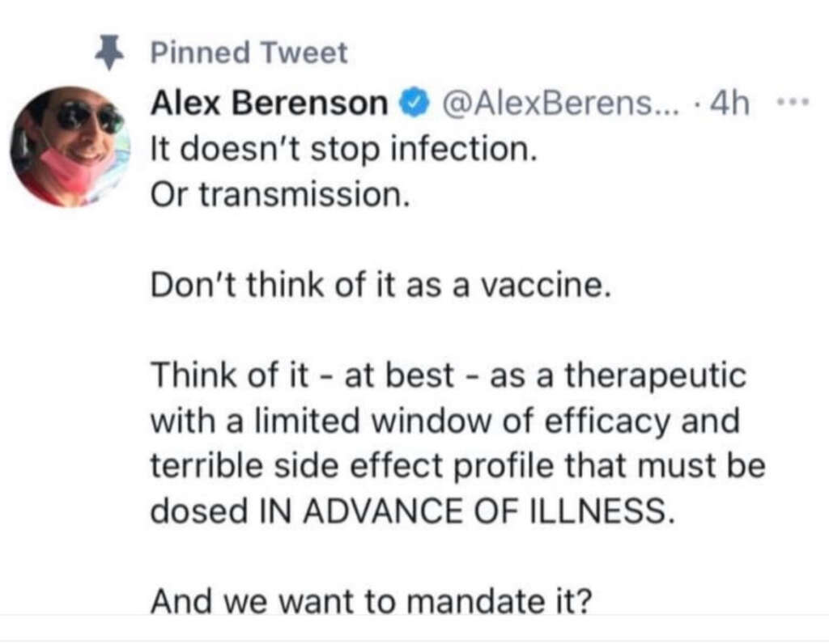Click the "Or transmission." line

tap(277, 196)
